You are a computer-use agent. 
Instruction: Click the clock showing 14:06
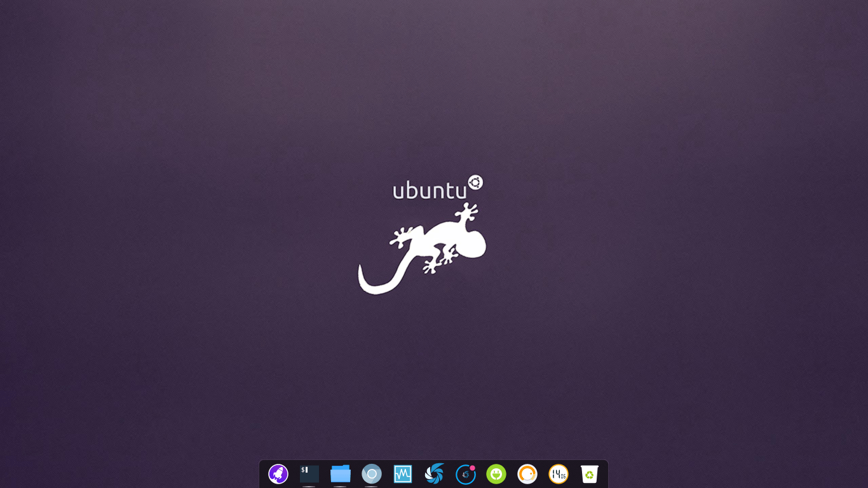tap(559, 474)
